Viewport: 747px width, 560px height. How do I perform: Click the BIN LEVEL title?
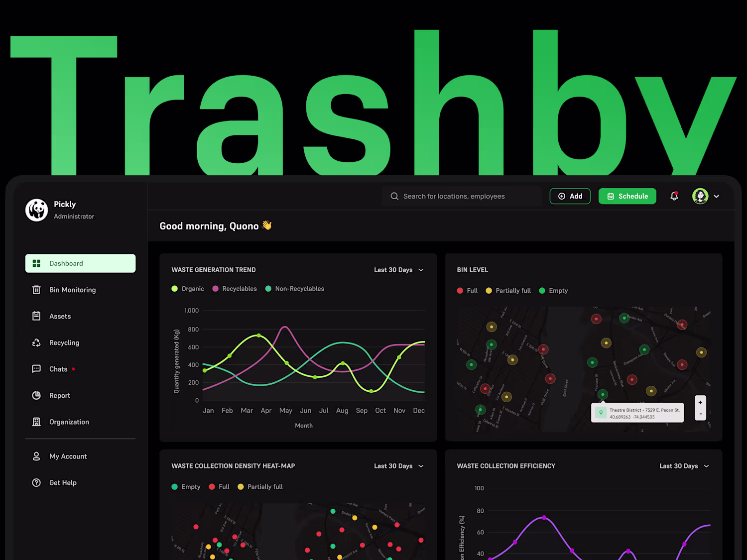coord(473,270)
